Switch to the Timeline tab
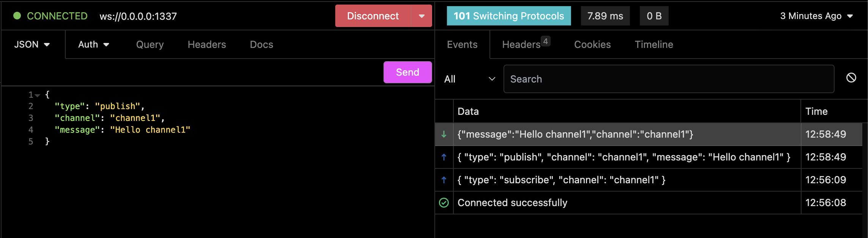 (654, 44)
